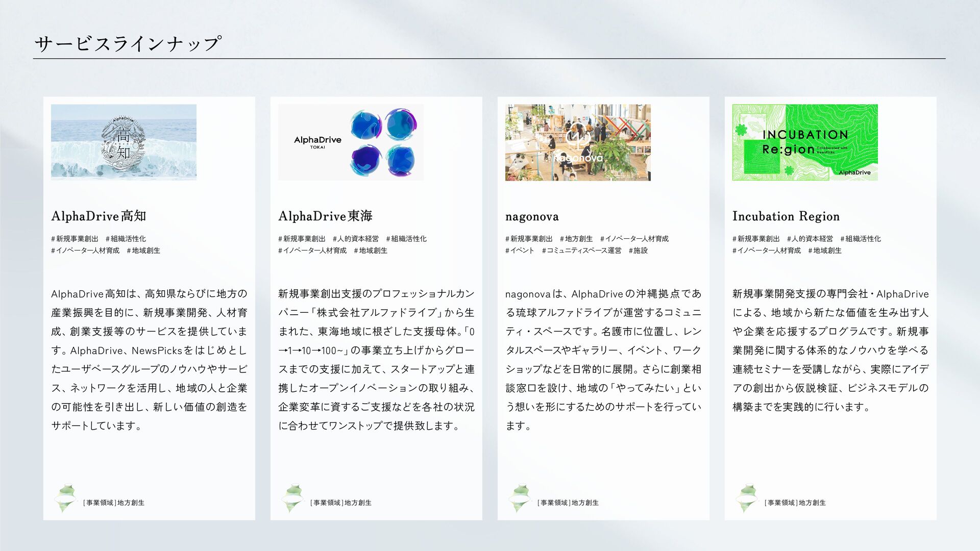
Task: Select #イベント tag in nagonova card
Action: tap(520, 251)
